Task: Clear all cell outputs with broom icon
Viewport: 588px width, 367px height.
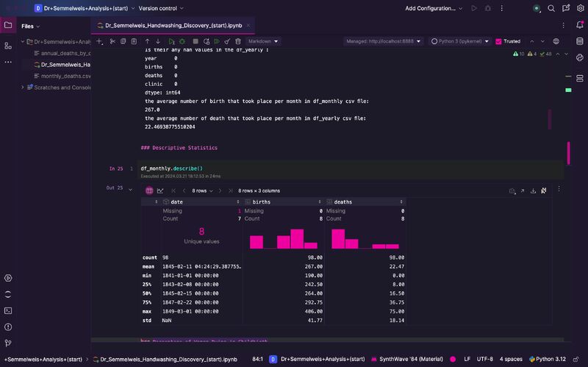Action: coord(227,41)
